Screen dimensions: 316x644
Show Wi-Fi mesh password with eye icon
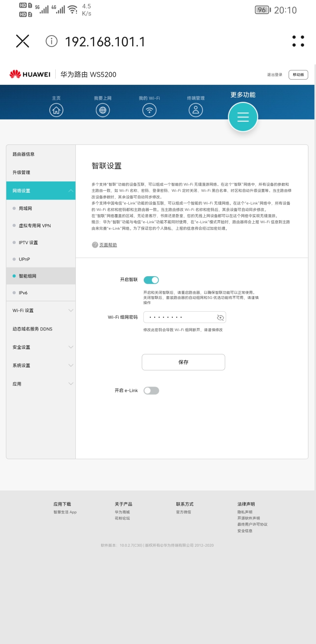[220, 318]
